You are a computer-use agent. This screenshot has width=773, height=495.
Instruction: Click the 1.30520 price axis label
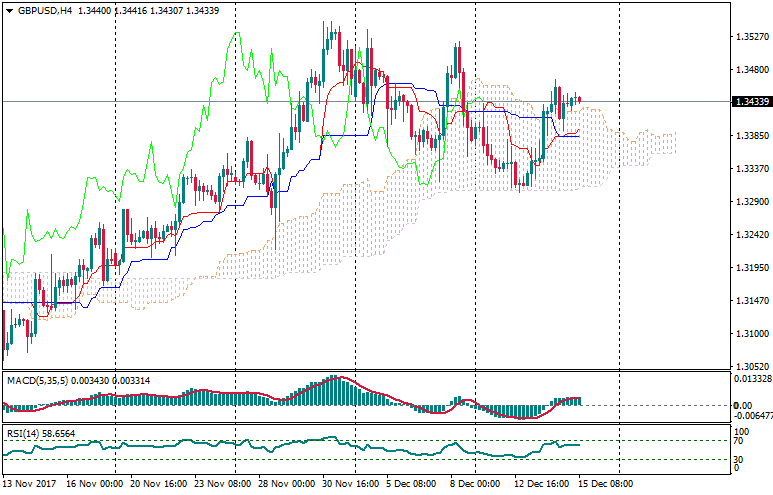tap(750, 367)
